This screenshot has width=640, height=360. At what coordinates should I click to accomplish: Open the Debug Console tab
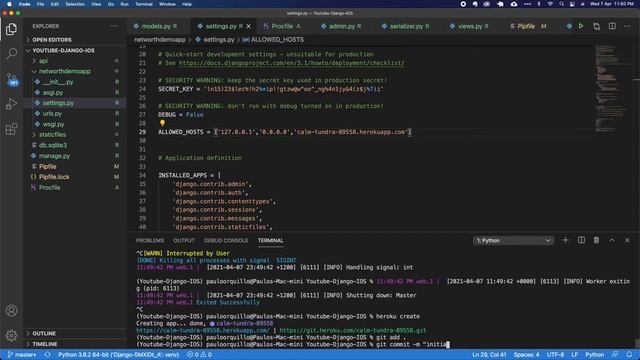(x=226, y=240)
